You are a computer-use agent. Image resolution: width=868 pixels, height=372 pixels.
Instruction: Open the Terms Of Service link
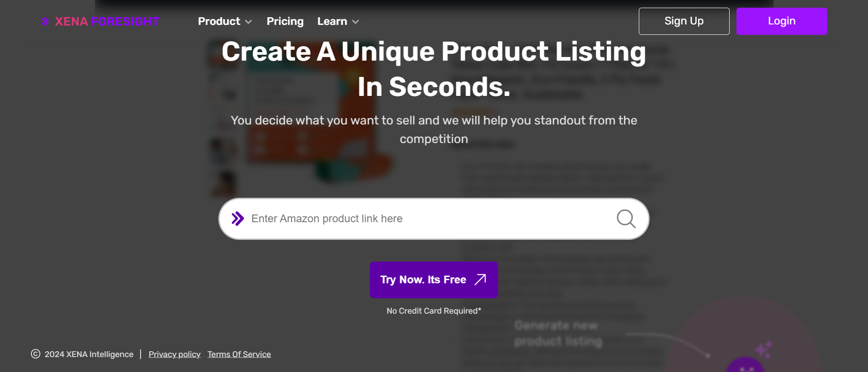tap(239, 354)
